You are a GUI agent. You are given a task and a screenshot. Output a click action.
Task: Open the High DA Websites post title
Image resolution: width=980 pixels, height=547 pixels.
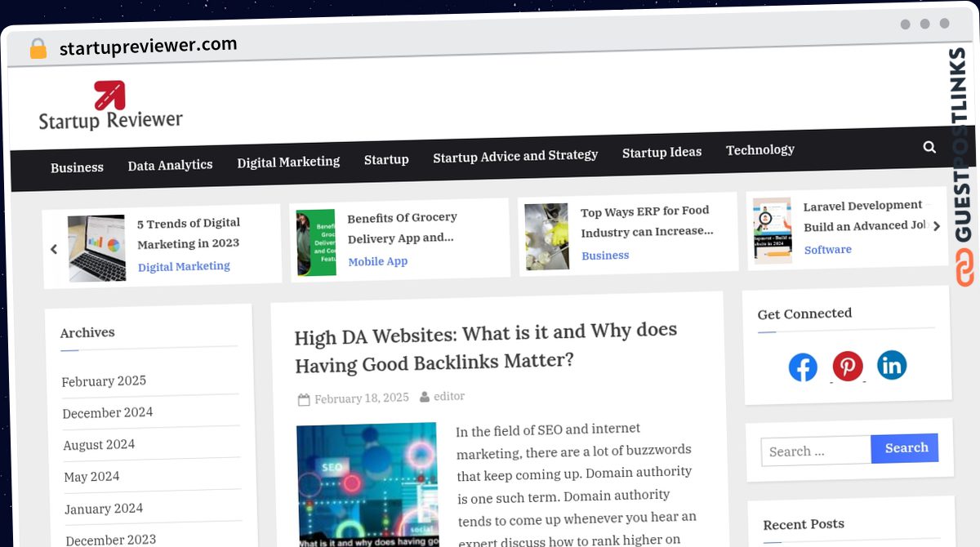point(486,347)
